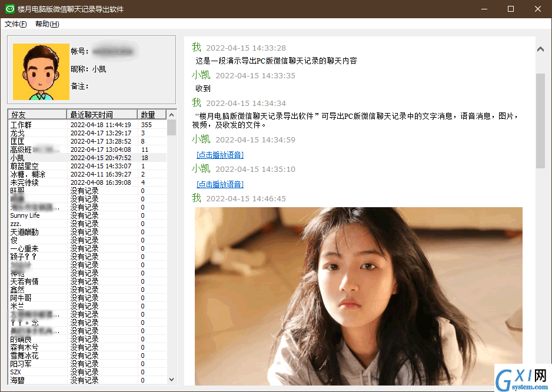Select the 蔚蓝星空 friend row
The height and width of the screenshot is (392, 552).
tap(87, 166)
